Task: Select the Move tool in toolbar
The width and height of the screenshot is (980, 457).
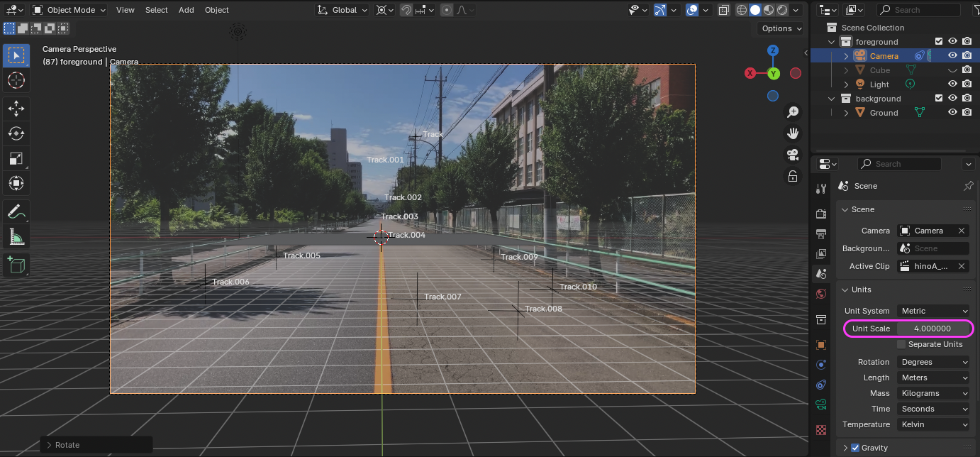Action: point(16,108)
